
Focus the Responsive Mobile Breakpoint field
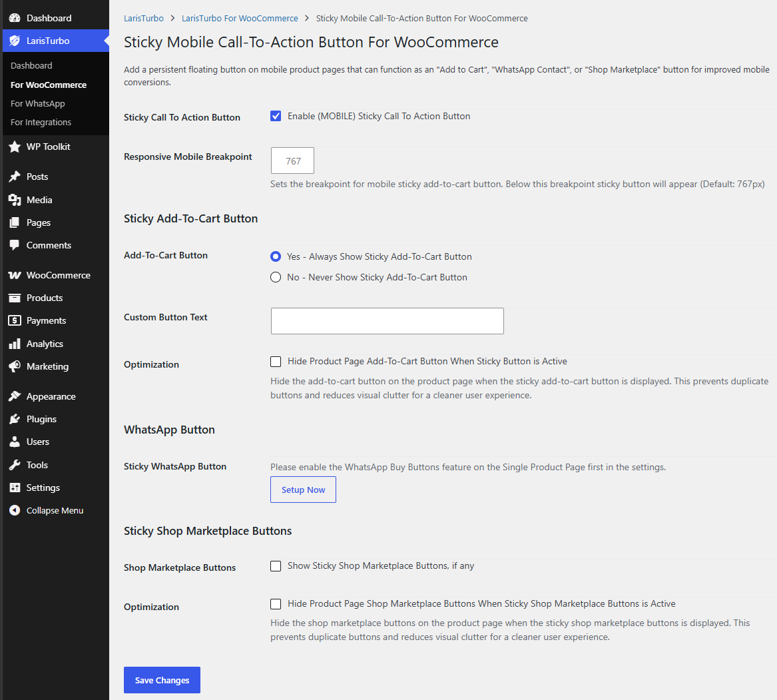(x=292, y=161)
